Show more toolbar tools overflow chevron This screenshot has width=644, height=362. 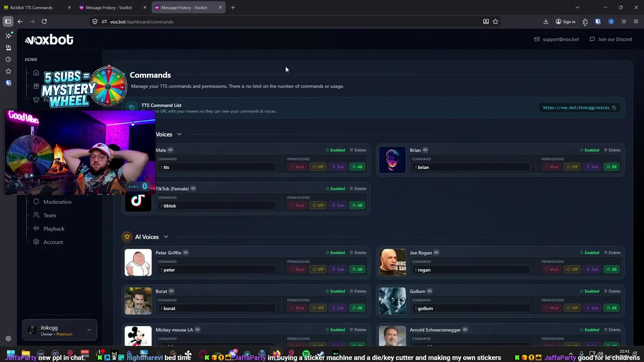(624, 22)
